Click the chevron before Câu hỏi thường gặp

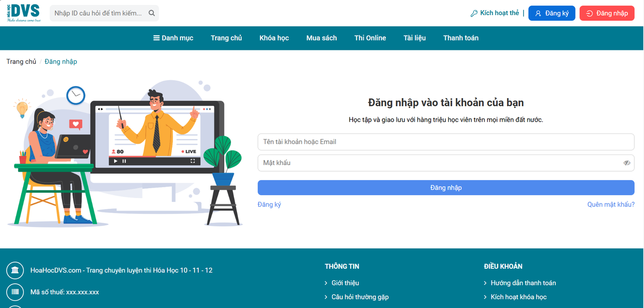click(x=327, y=297)
